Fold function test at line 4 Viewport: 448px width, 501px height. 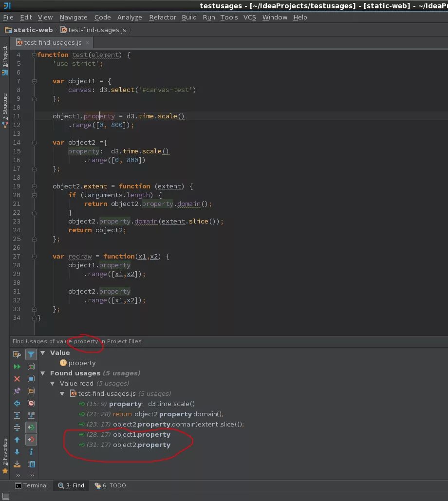click(x=34, y=55)
